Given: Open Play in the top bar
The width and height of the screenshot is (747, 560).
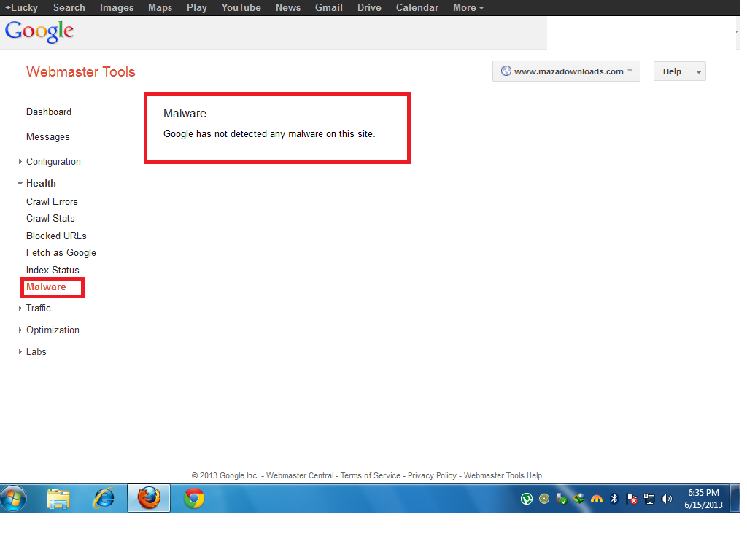Looking at the screenshot, I should point(197,7).
